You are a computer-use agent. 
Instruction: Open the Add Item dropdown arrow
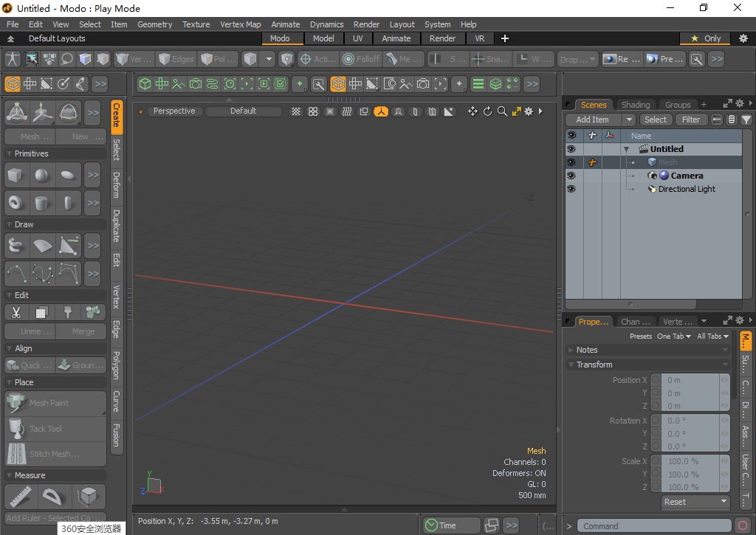[x=630, y=119]
